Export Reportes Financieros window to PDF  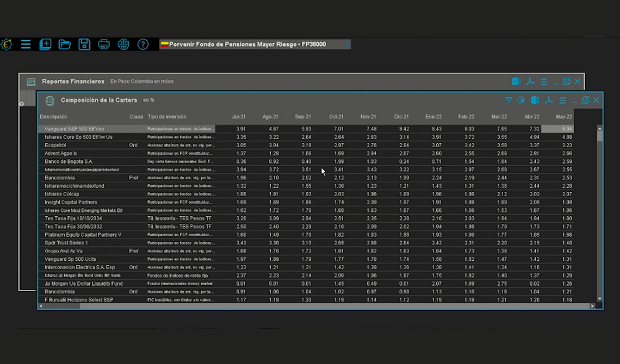click(x=530, y=81)
